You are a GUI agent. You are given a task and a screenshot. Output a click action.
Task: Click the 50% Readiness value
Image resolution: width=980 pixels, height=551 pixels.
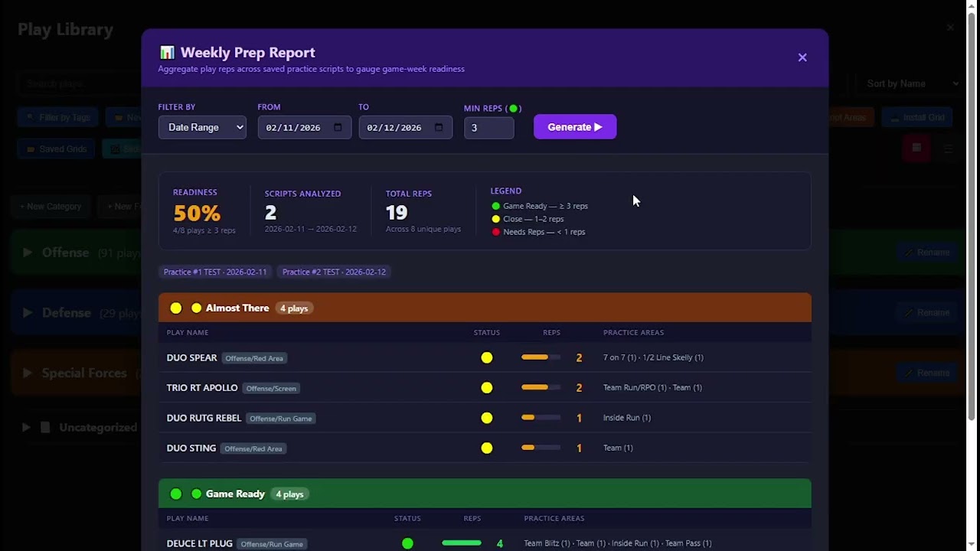[x=197, y=213]
